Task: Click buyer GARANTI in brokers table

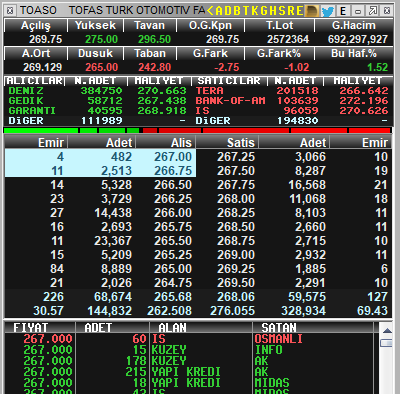Action: pyautogui.click(x=32, y=111)
